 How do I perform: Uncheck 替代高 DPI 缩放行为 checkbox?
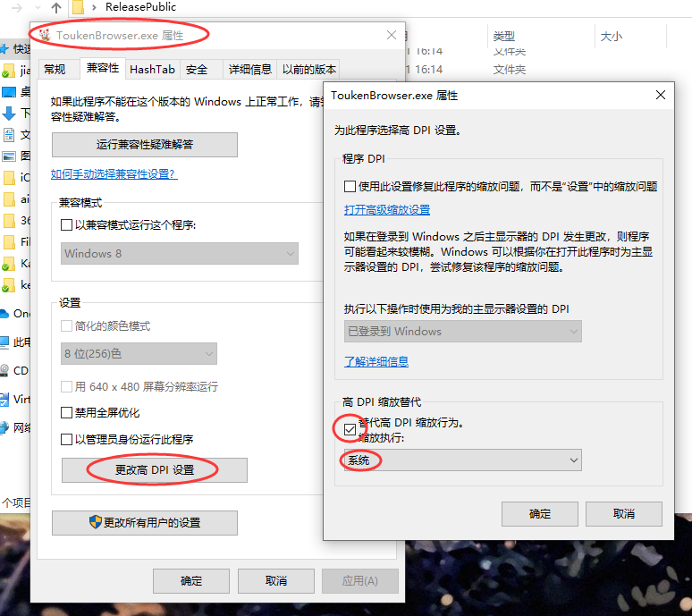click(x=348, y=430)
